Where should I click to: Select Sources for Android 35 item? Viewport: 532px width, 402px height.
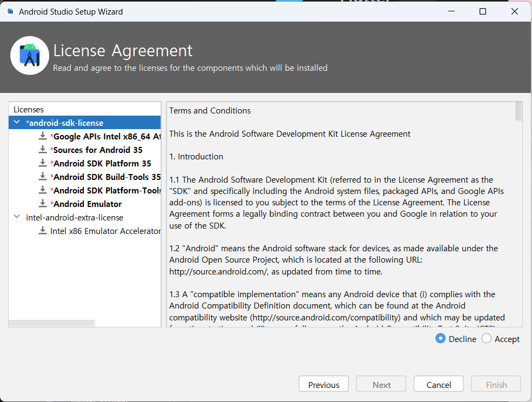[x=96, y=150]
